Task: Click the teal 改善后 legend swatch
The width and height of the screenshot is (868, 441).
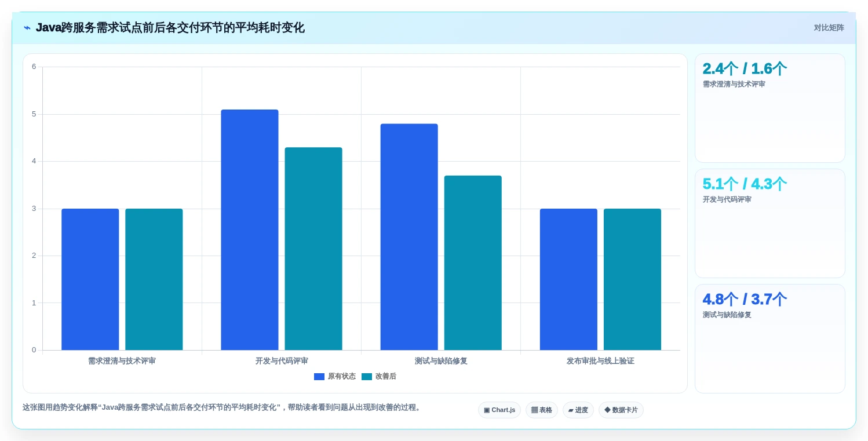Action: [x=367, y=377]
